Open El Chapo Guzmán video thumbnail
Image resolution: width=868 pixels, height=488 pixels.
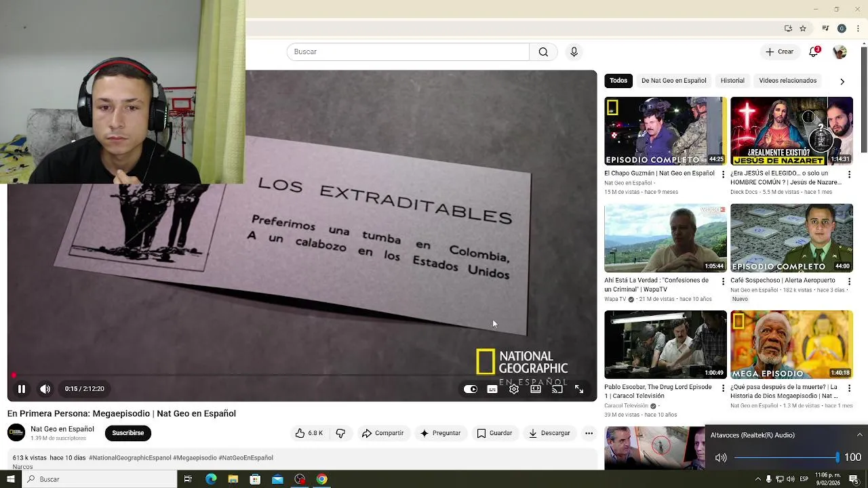tap(665, 131)
